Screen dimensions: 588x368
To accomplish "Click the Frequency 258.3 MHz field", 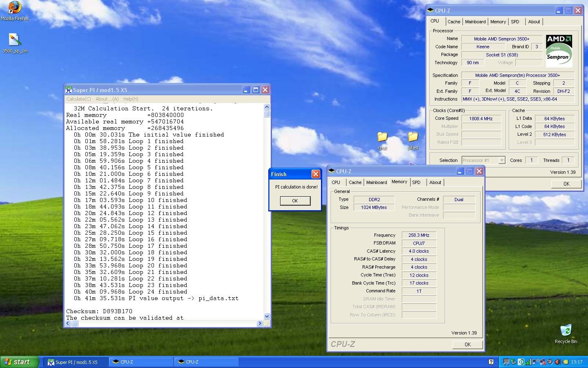I will (x=419, y=235).
